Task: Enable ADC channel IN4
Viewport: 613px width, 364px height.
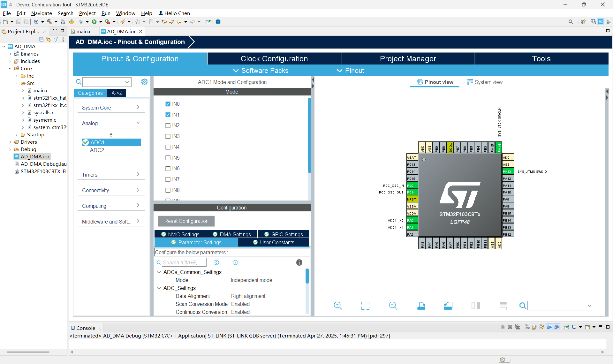Action: click(x=168, y=147)
